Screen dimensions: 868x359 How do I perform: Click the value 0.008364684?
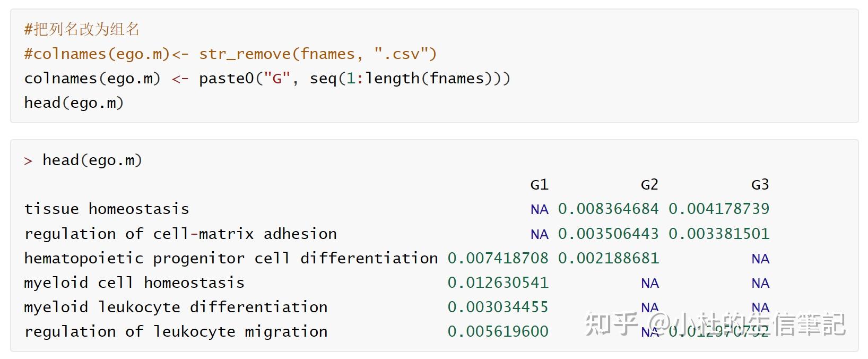coord(608,209)
